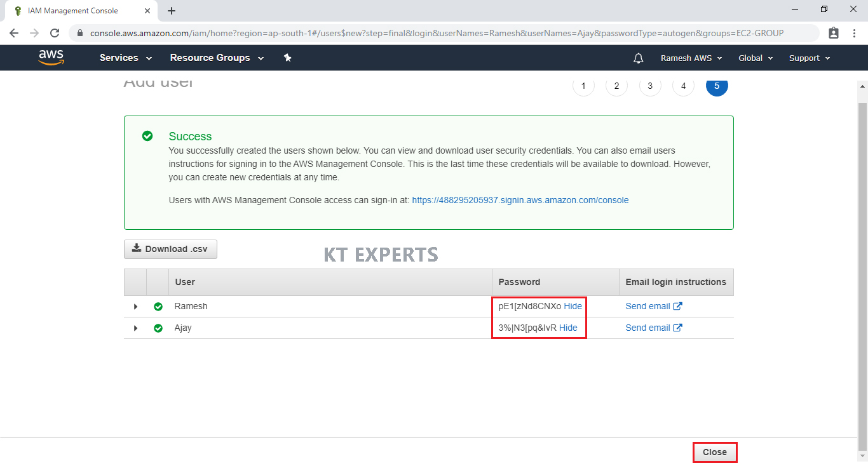This screenshot has height=466, width=868.
Task: Expand the Ramesh user row
Action: tap(135, 307)
